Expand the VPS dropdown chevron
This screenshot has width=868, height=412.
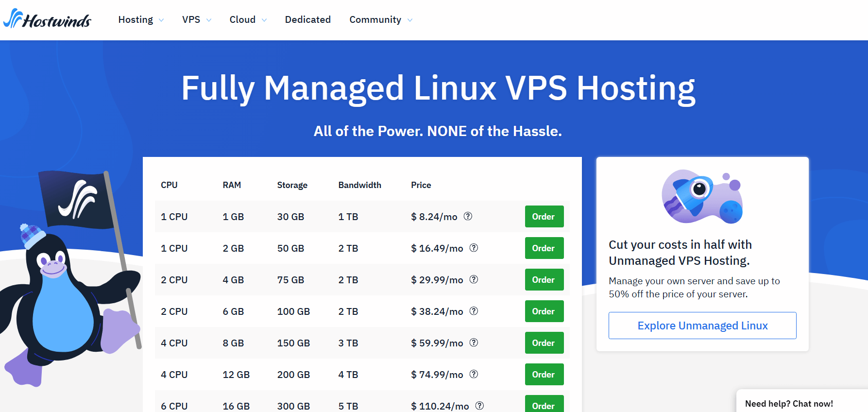pyautogui.click(x=209, y=20)
